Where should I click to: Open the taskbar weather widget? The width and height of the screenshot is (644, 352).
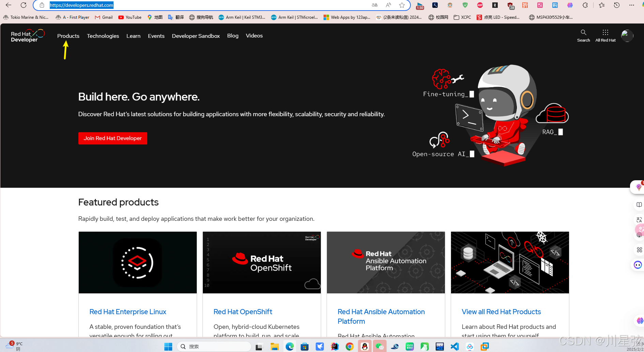(14, 346)
